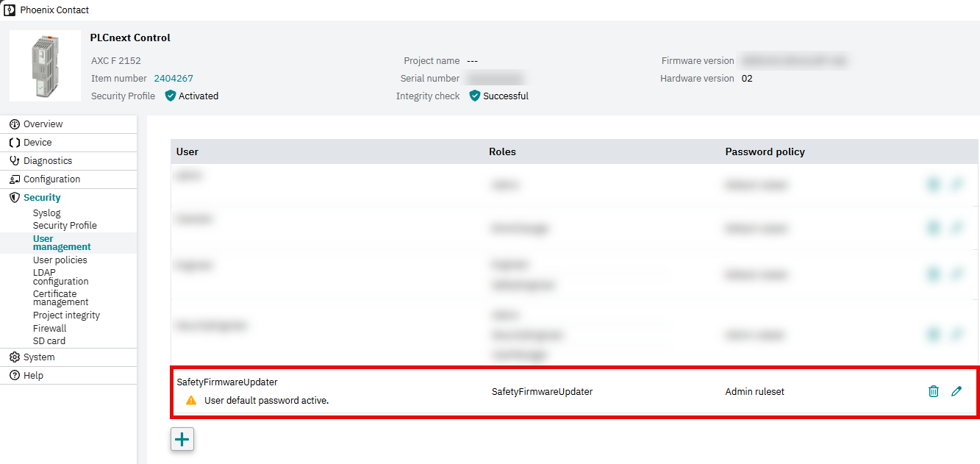Open SD card page
The image size is (980, 464).
coord(49,341)
